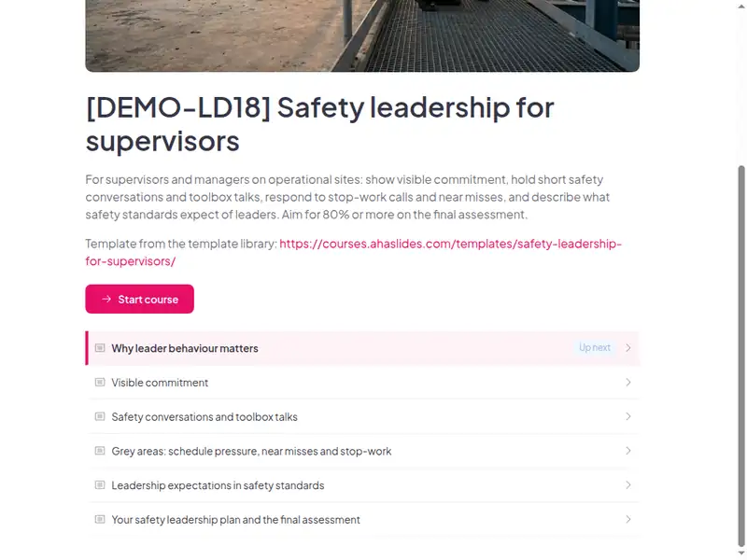Click the vertical page scrollbar thumb

[740, 356]
